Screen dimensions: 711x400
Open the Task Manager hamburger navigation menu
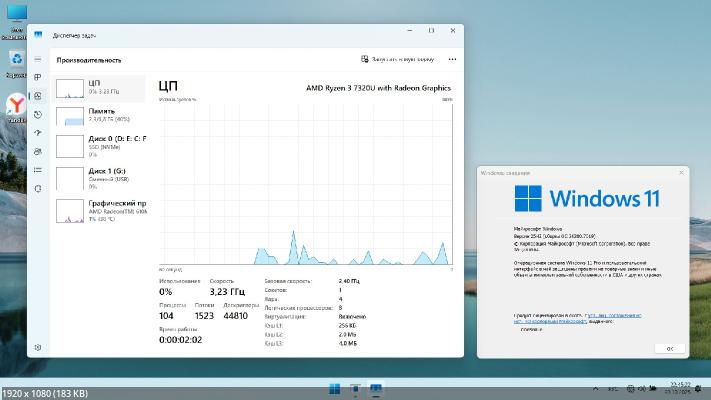coord(38,60)
